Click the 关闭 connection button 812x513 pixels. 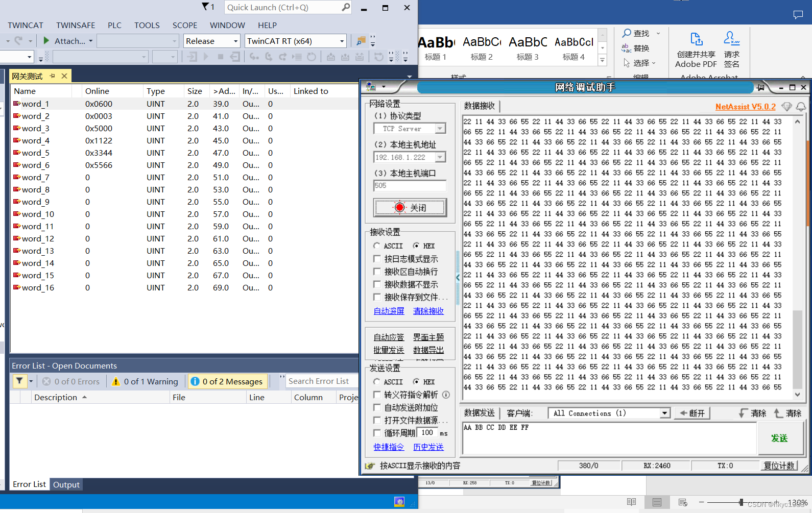click(410, 208)
